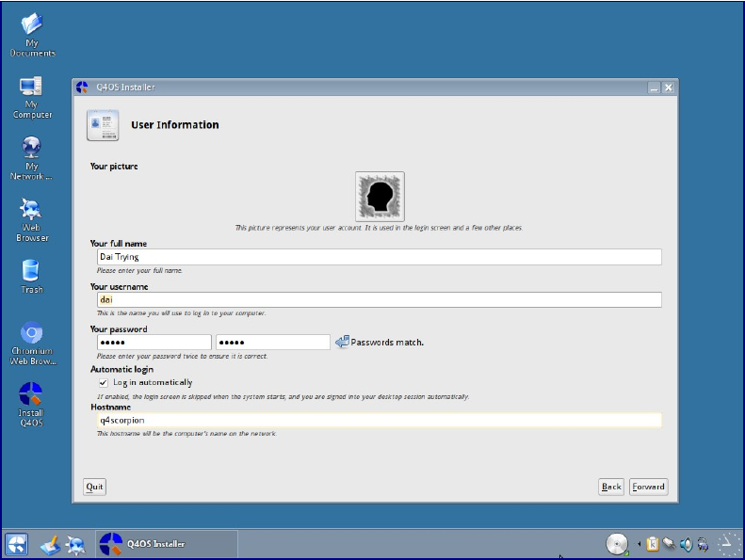This screenshot has height=560, width=745.
Task: Select Q4OS Installer taskbar entry
Action: pyautogui.click(x=167, y=544)
